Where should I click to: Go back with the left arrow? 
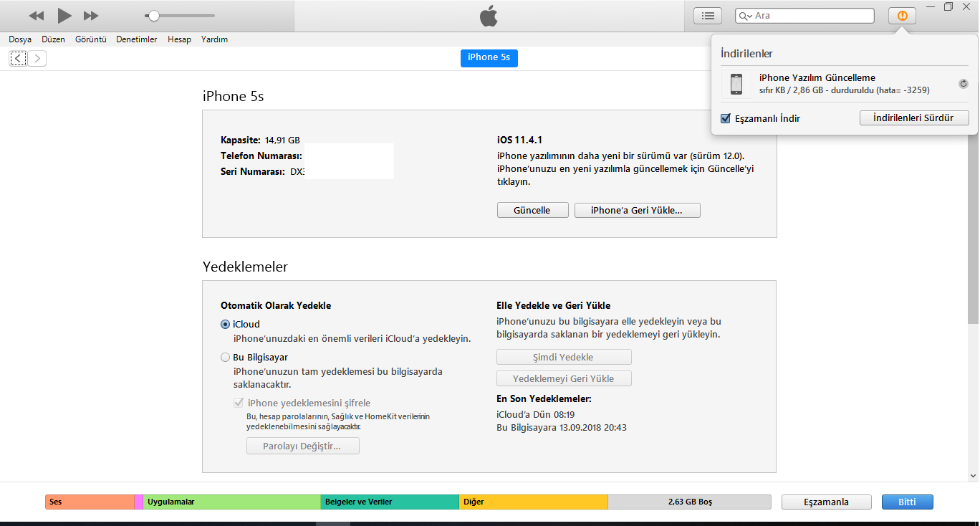[x=19, y=59]
